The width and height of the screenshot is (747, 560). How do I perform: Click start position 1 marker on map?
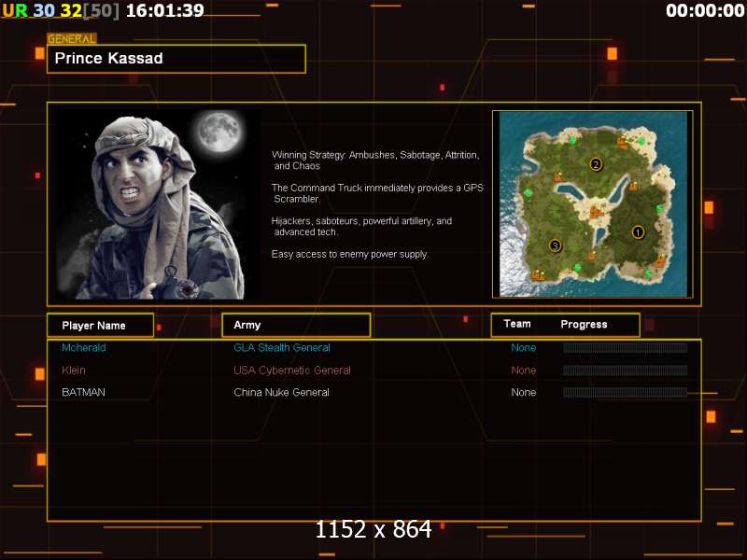click(x=638, y=231)
